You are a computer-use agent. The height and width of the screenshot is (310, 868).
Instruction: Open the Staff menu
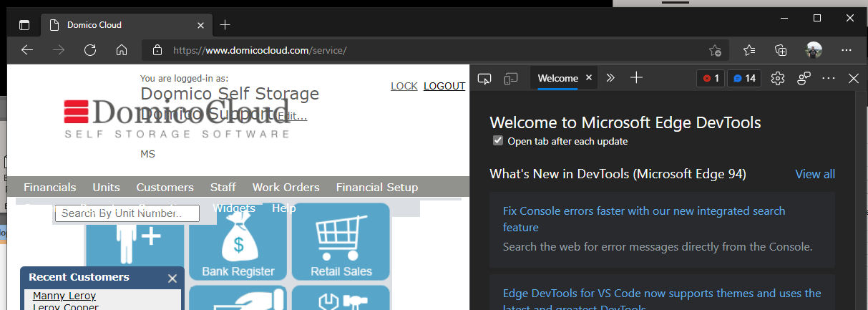pos(223,187)
